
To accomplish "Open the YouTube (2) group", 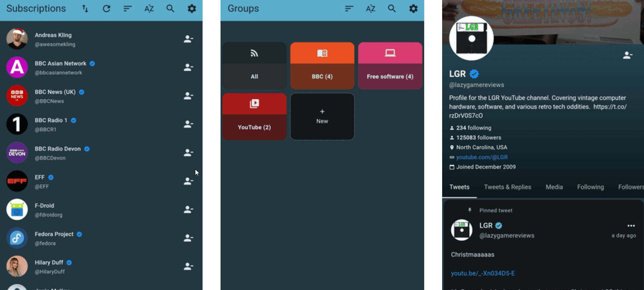I will [x=254, y=116].
